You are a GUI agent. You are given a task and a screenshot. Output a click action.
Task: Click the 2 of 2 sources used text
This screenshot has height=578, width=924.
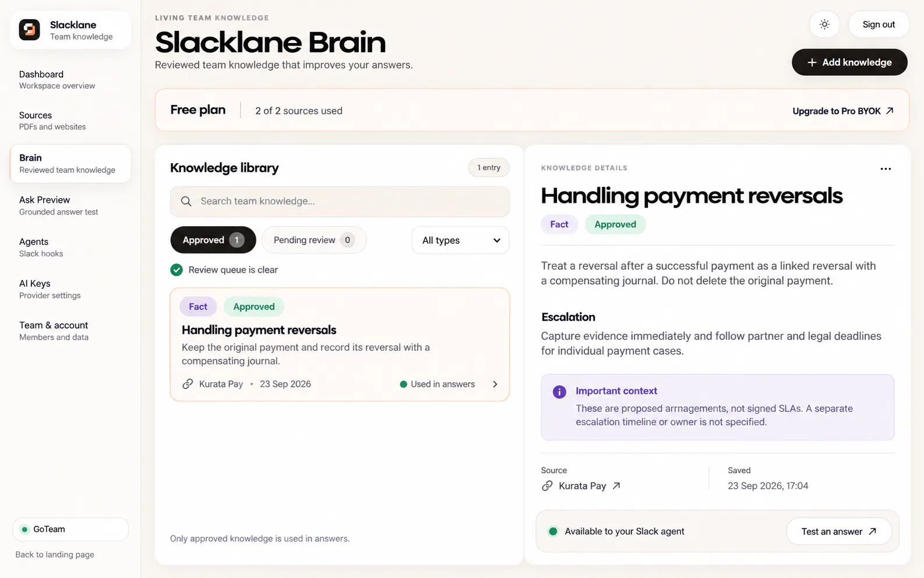pyautogui.click(x=299, y=111)
